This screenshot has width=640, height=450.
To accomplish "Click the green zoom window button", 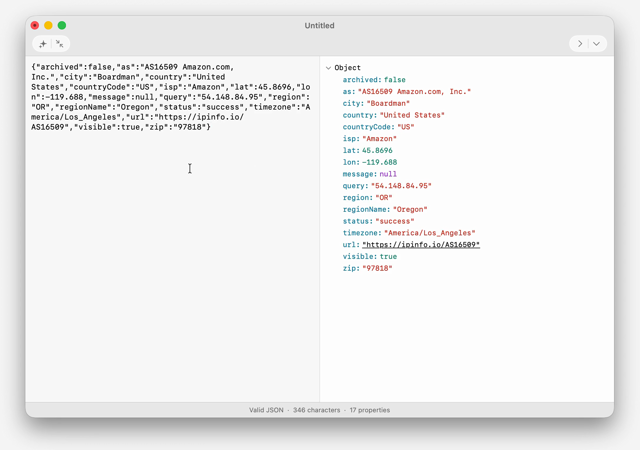I will pos(62,25).
